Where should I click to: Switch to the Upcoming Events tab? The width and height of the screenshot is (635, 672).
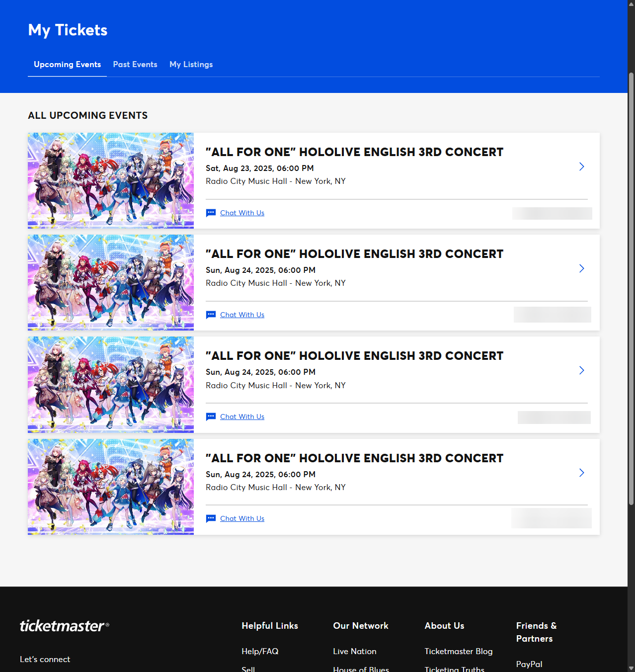click(x=67, y=65)
